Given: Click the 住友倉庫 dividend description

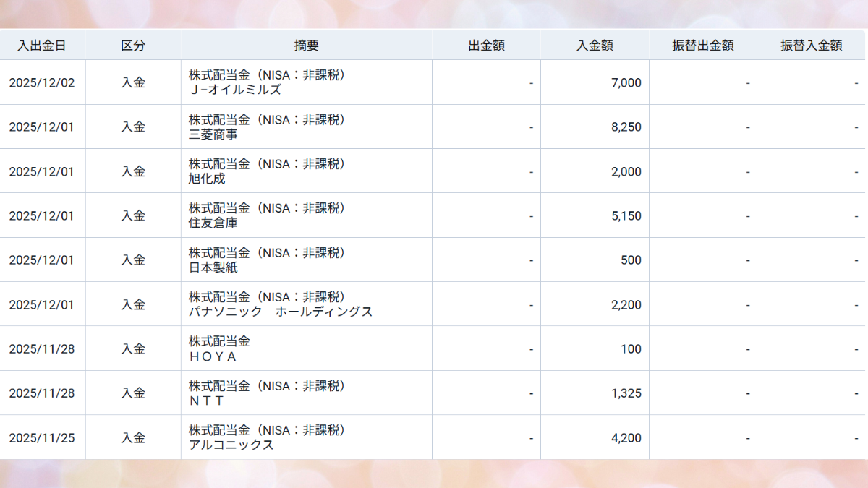Looking at the screenshot, I should click(x=213, y=223).
